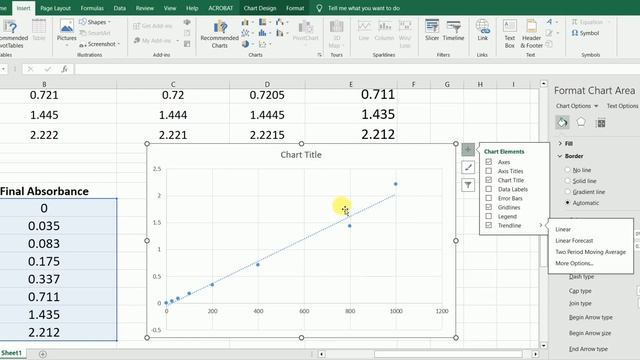Click the insert function fx icon
The width and height of the screenshot is (640, 360).
tap(64, 69)
